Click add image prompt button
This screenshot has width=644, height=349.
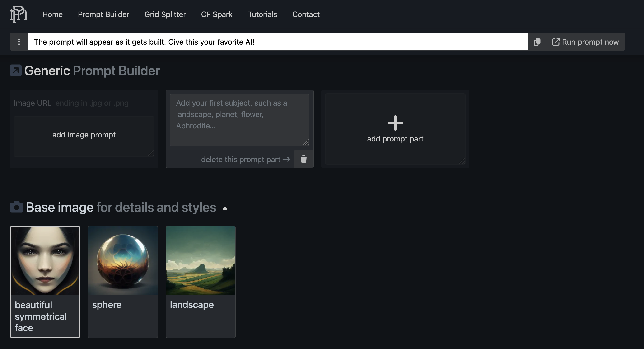(84, 136)
